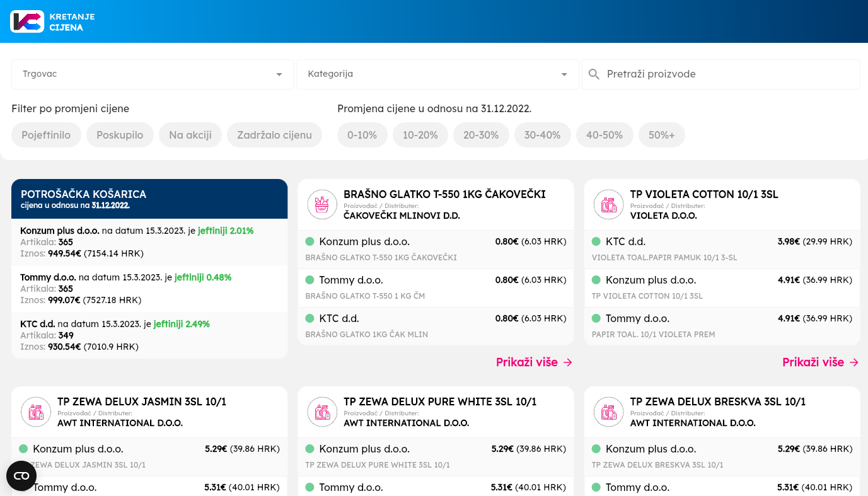Select the 20-30% price change chip
868x496 pixels.
[x=481, y=135]
